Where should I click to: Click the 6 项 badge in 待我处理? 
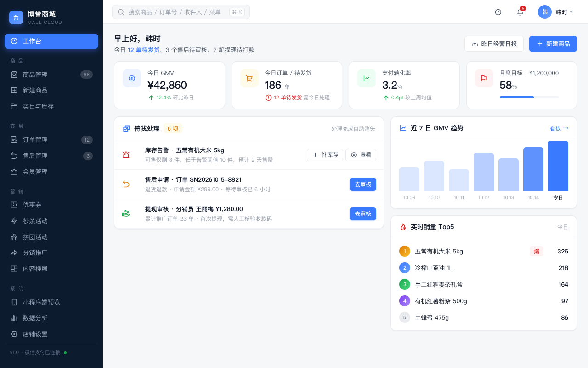(173, 129)
